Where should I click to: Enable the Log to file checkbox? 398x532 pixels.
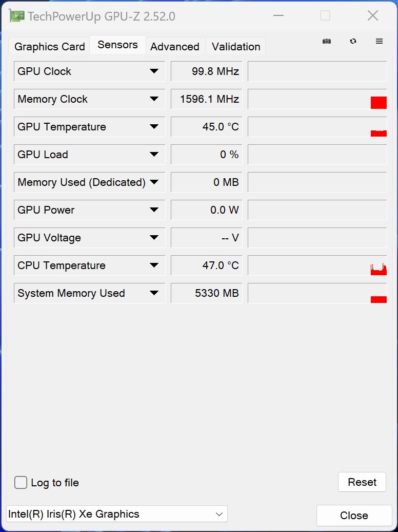pyautogui.click(x=21, y=483)
